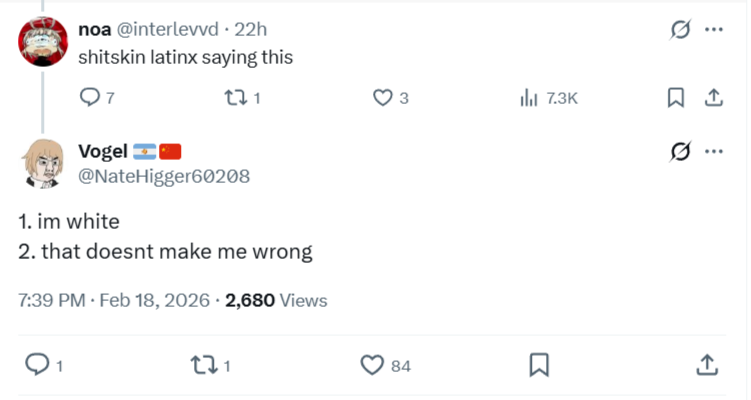Reply to noa's tweet

click(89, 98)
